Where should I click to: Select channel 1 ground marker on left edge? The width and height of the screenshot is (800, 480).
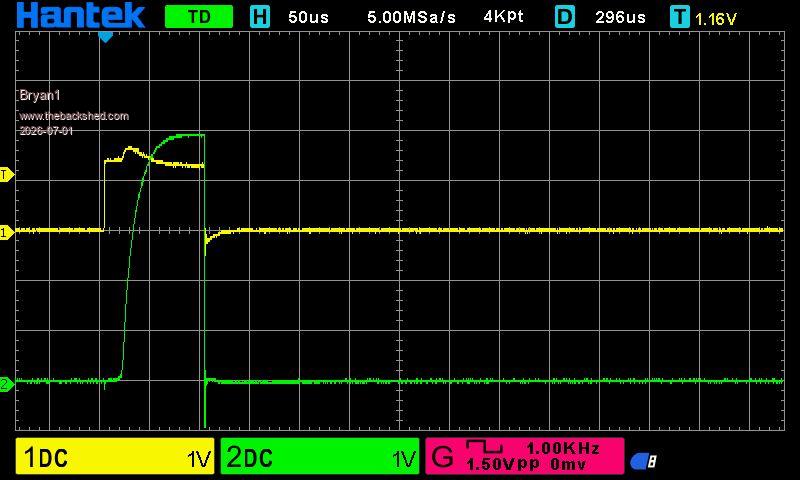point(6,233)
